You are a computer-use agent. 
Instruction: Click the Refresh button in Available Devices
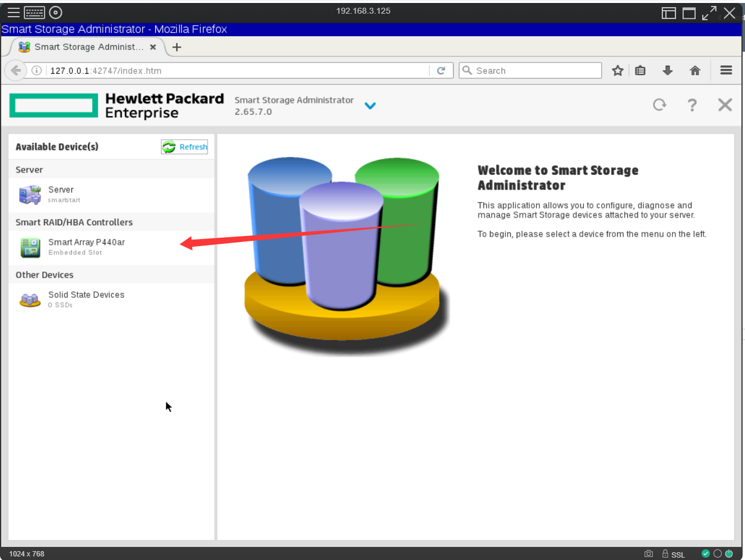184,147
